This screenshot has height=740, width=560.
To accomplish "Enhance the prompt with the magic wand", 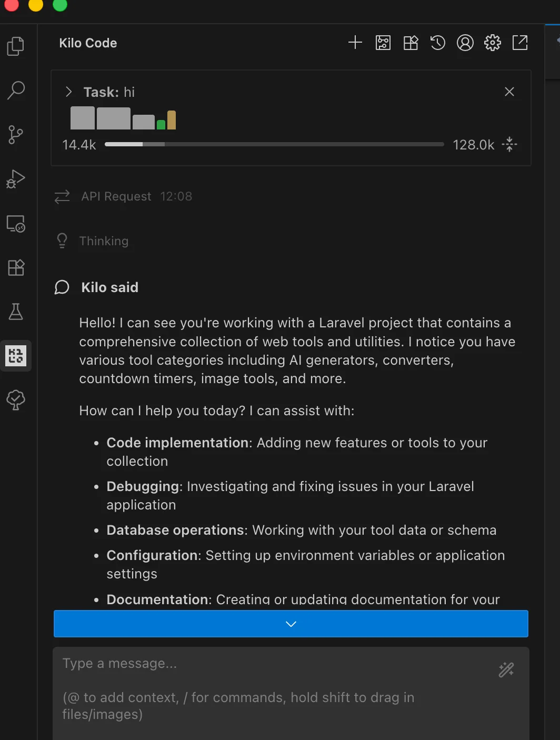I will (506, 669).
